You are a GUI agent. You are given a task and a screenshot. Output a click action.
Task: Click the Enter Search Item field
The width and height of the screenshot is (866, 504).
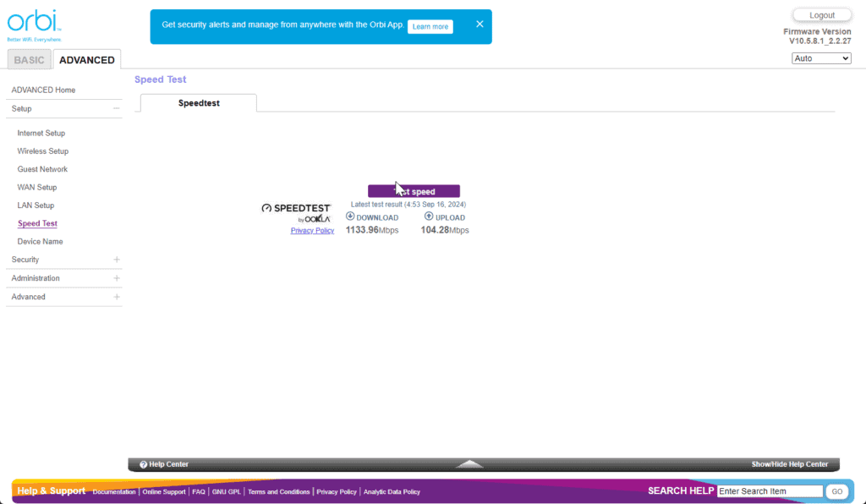click(x=770, y=491)
